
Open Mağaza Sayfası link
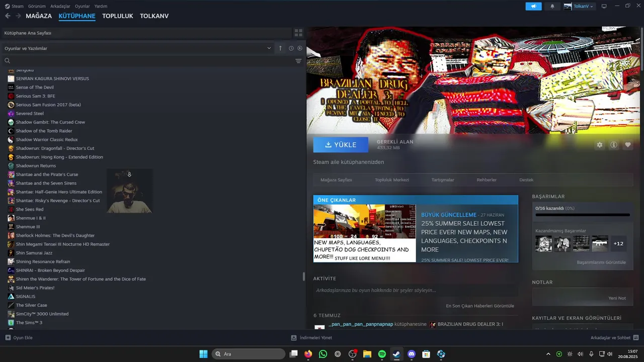[x=336, y=180]
